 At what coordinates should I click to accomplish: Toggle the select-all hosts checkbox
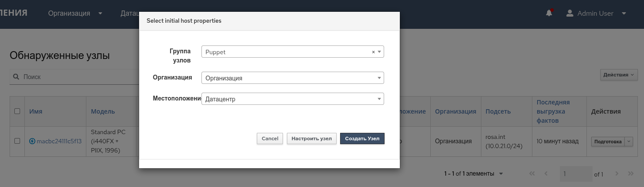click(x=17, y=111)
